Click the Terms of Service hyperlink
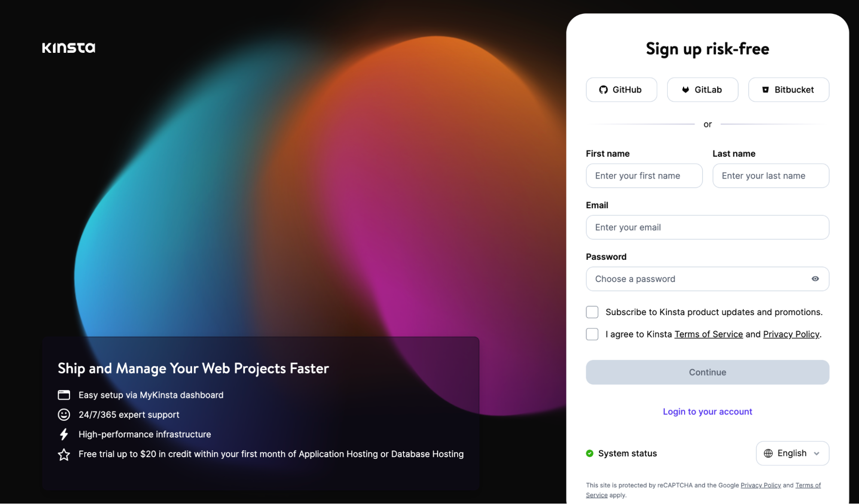The width and height of the screenshot is (859, 504). (708, 334)
